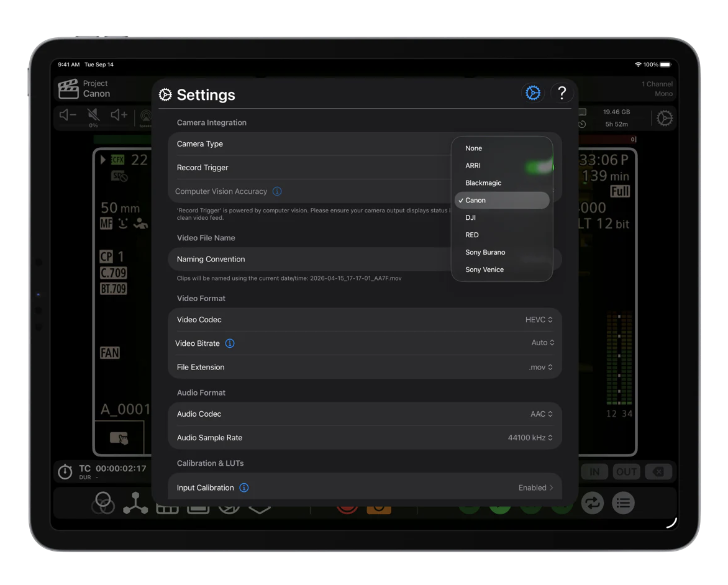Tap the Project clapperboard icon
This screenshot has height=585, width=728.
[x=68, y=89]
